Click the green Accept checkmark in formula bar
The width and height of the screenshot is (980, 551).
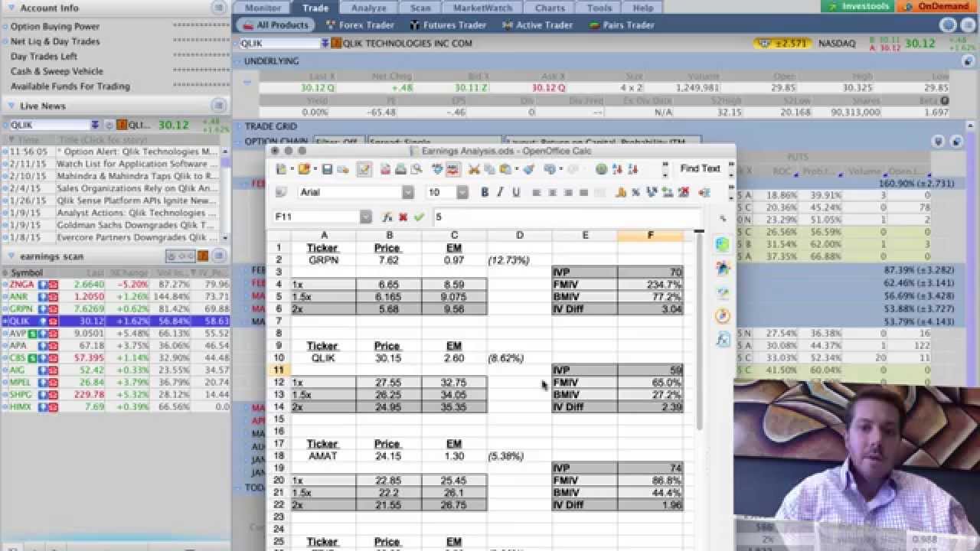[419, 217]
